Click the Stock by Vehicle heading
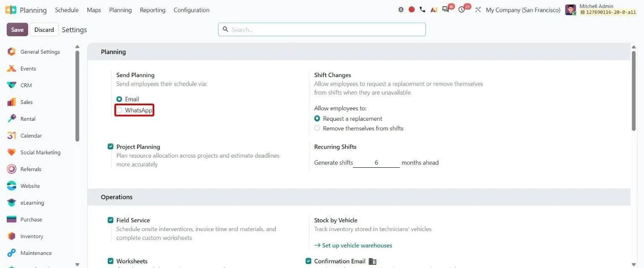Screen dimensions: 644x268 click(336, 220)
